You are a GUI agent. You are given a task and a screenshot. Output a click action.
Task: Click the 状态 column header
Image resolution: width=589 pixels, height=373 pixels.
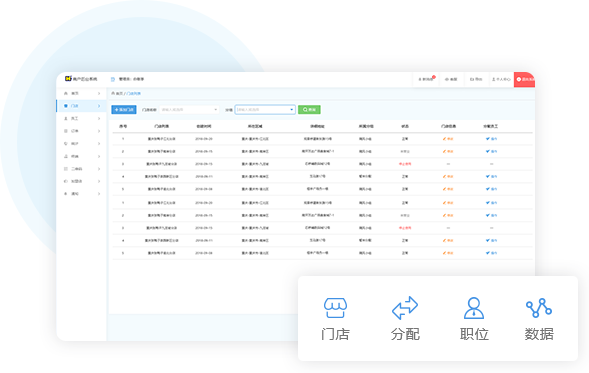click(405, 126)
